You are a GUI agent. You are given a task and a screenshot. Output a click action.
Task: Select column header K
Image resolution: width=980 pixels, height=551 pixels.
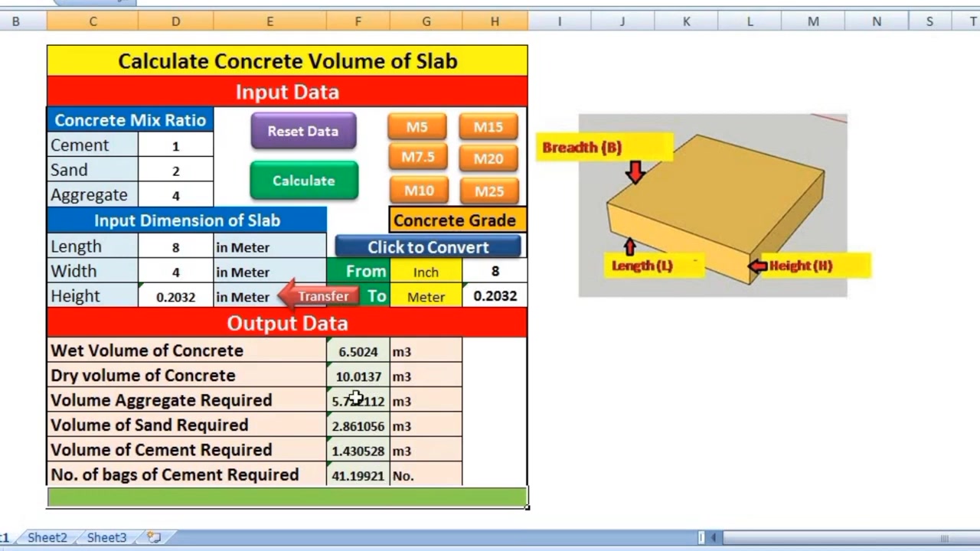pyautogui.click(x=686, y=21)
